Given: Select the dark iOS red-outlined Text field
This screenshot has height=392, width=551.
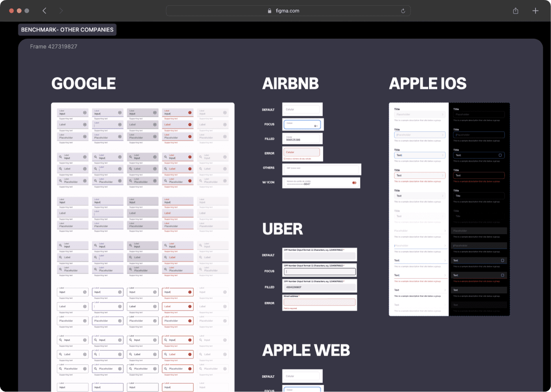Looking at the screenshot, I should (x=479, y=176).
